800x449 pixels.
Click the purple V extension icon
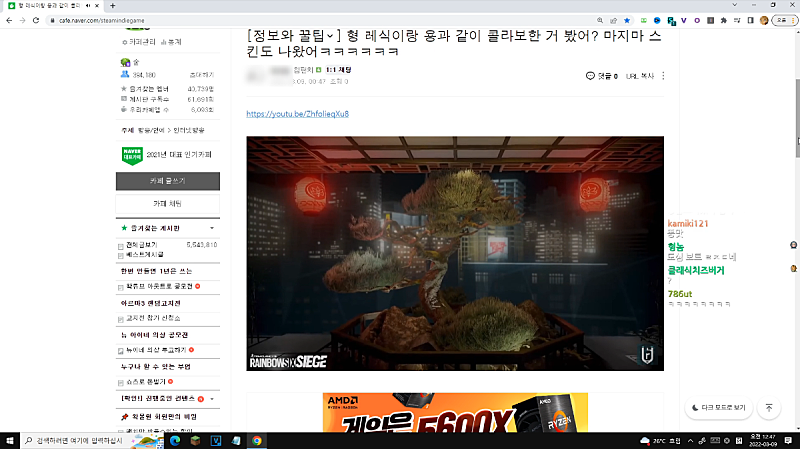point(684,20)
